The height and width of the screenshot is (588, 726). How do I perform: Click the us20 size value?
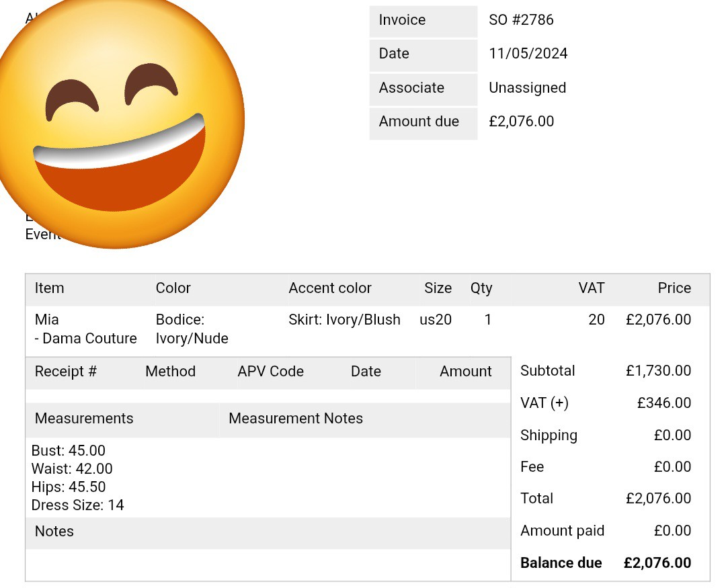click(435, 319)
